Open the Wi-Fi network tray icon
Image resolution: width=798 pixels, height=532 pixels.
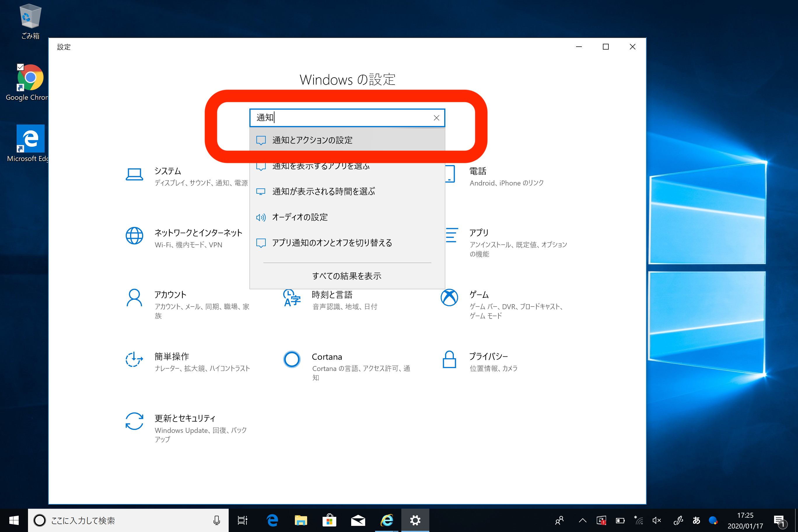coord(638,520)
